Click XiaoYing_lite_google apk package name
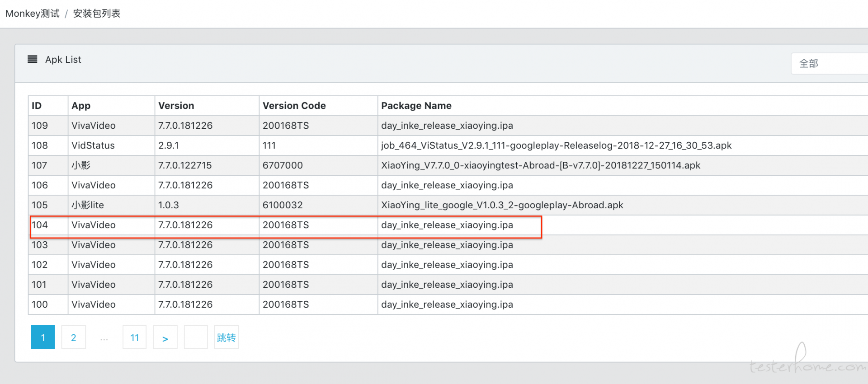Image resolution: width=868 pixels, height=384 pixels. 502,205
